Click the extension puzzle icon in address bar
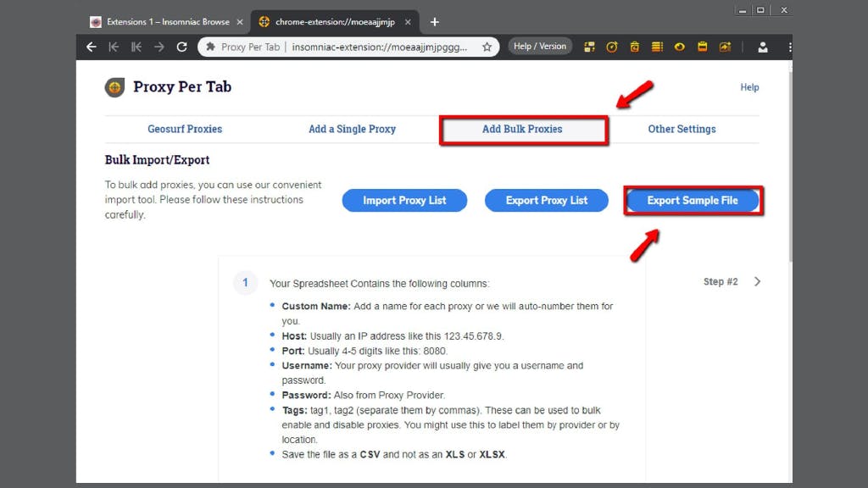 point(210,47)
